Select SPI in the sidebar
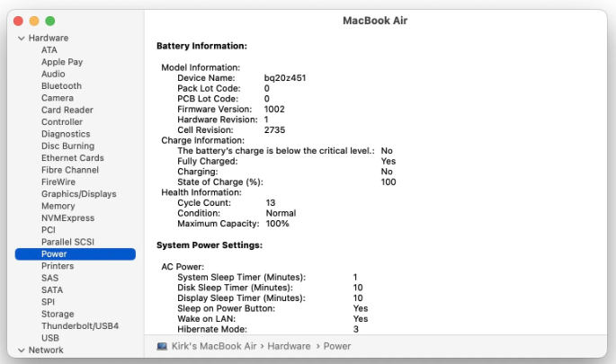The width and height of the screenshot is (616, 364). pyautogui.click(x=48, y=302)
